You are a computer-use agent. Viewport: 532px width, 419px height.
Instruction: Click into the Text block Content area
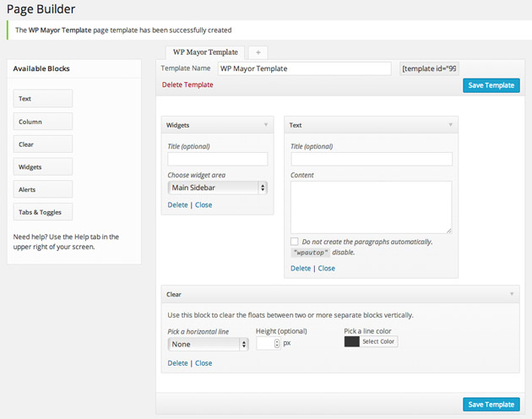pyautogui.click(x=372, y=207)
